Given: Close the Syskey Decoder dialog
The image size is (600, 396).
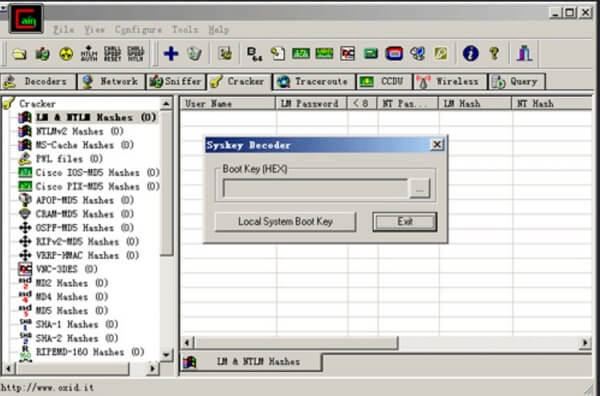Looking at the screenshot, I should (x=437, y=145).
